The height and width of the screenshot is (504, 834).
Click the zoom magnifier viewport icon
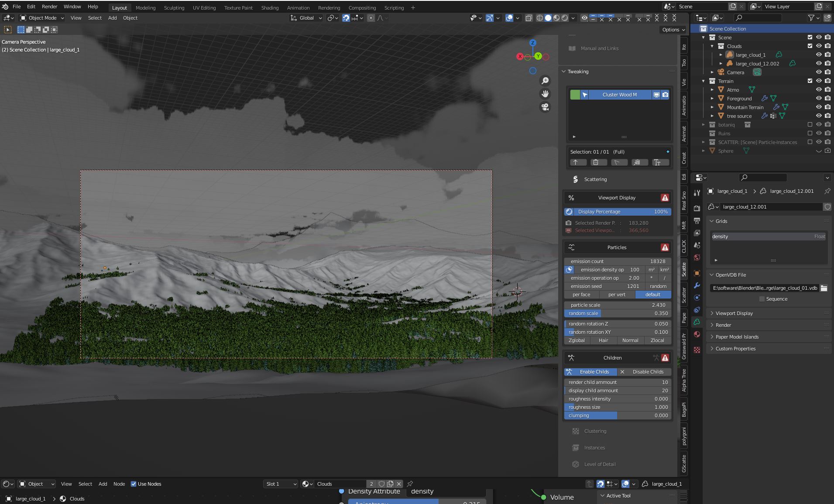(545, 81)
